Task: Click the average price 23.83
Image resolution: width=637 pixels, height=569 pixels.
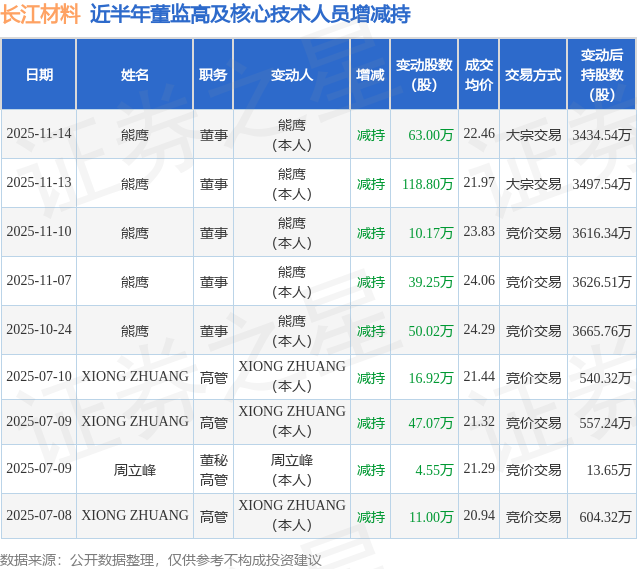Action: tap(479, 231)
